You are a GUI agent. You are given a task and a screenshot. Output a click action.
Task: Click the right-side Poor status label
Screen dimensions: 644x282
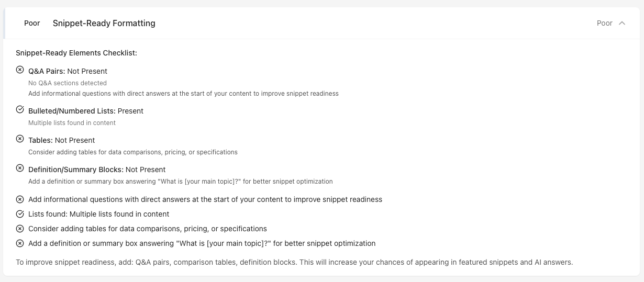click(x=604, y=23)
